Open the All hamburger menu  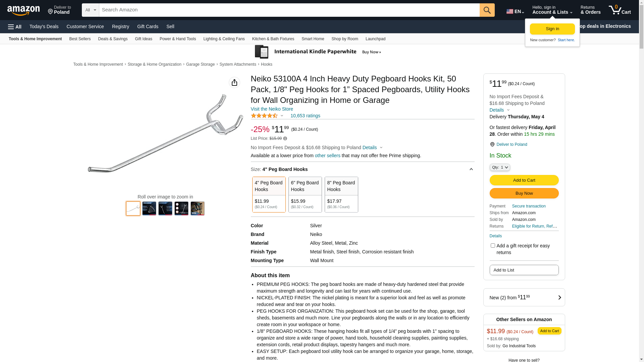(15, 26)
